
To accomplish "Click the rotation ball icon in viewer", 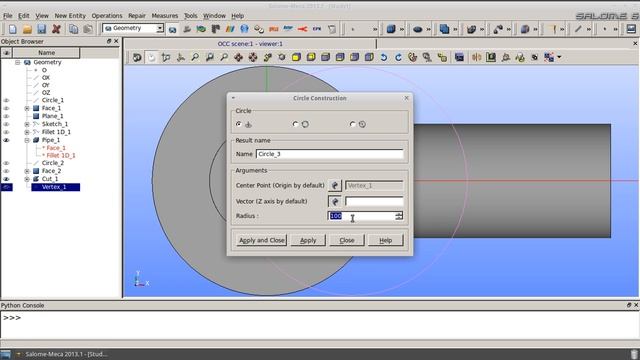I will [282, 58].
